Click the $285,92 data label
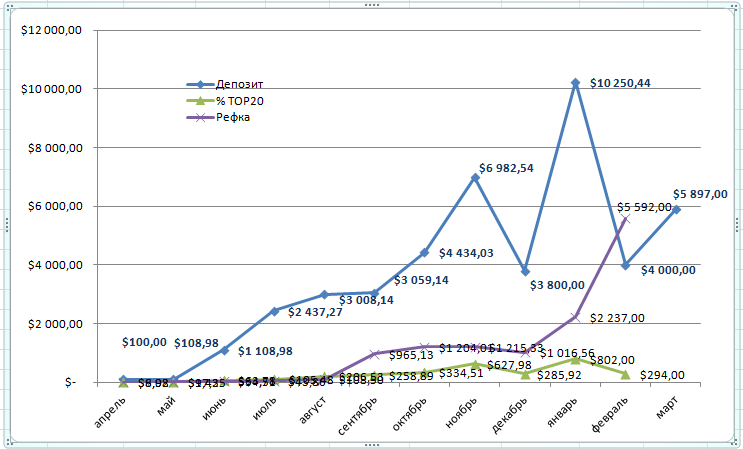The image size is (743, 450). point(559,375)
